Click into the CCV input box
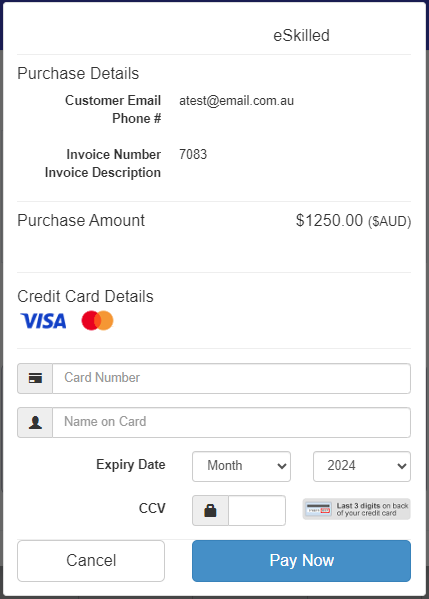 pyautogui.click(x=257, y=510)
